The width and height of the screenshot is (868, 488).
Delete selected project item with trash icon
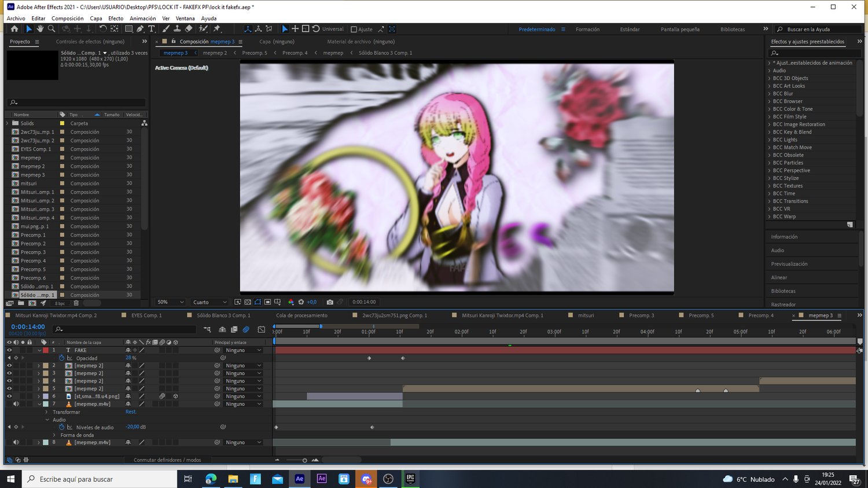tap(76, 303)
